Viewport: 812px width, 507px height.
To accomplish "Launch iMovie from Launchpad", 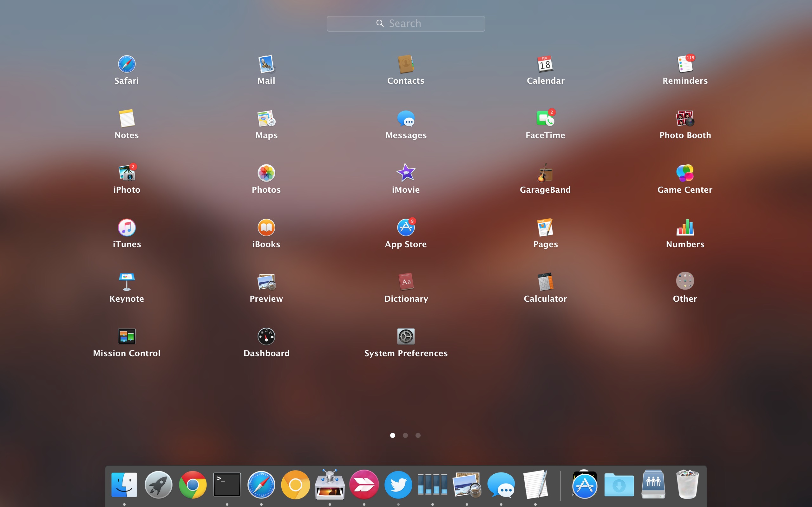I will [406, 173].
